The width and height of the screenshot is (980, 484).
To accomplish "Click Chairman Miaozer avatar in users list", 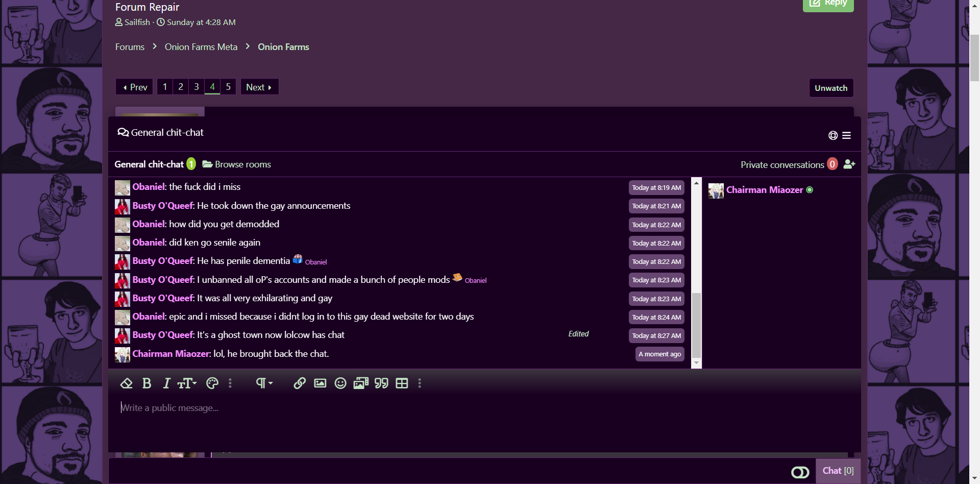I will point(716,190).
